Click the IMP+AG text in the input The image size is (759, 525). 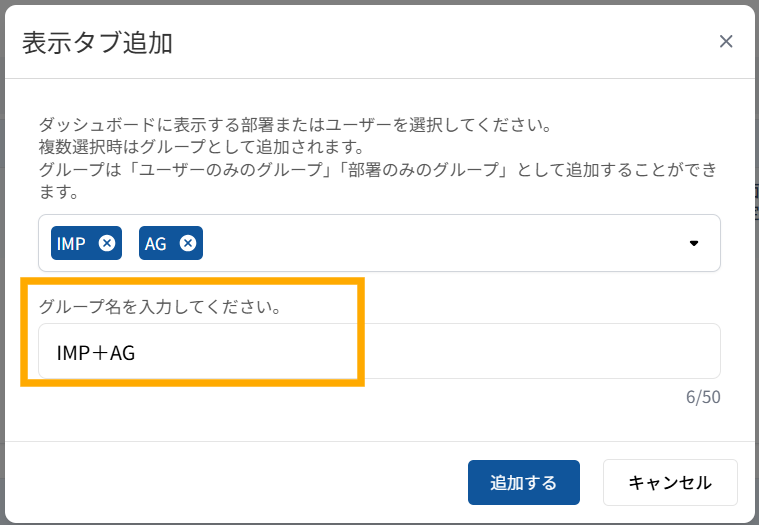click(96, 351)
